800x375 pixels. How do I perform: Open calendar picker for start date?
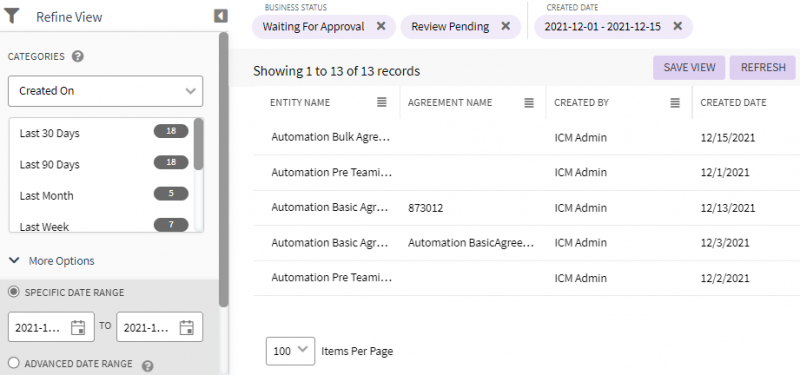78,327
